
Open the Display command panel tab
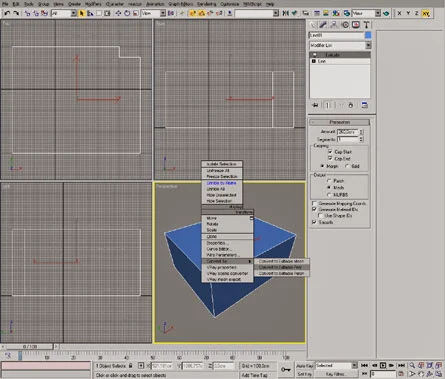click(x=356, y=25)
